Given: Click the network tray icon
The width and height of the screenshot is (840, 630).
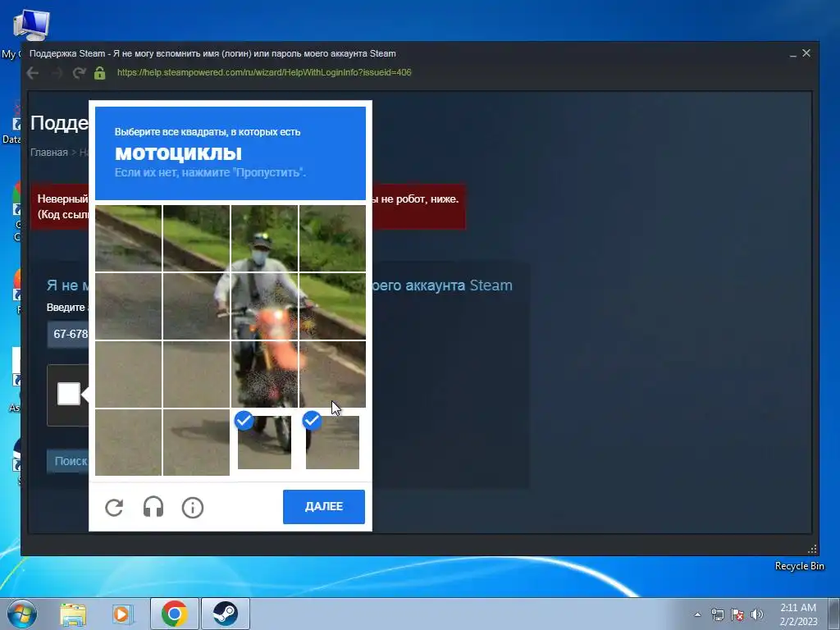Looking at the screenshot, I should [717, 614].
